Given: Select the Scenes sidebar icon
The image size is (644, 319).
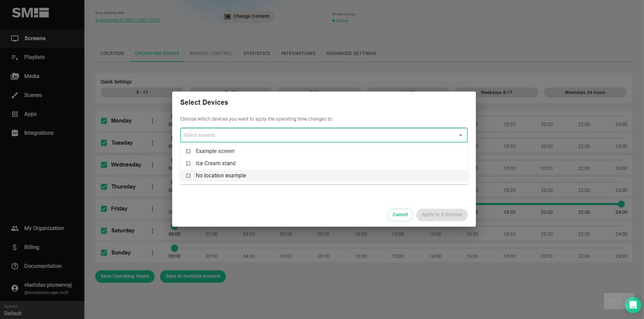Looking at the screenshot, I should (15, 95).
